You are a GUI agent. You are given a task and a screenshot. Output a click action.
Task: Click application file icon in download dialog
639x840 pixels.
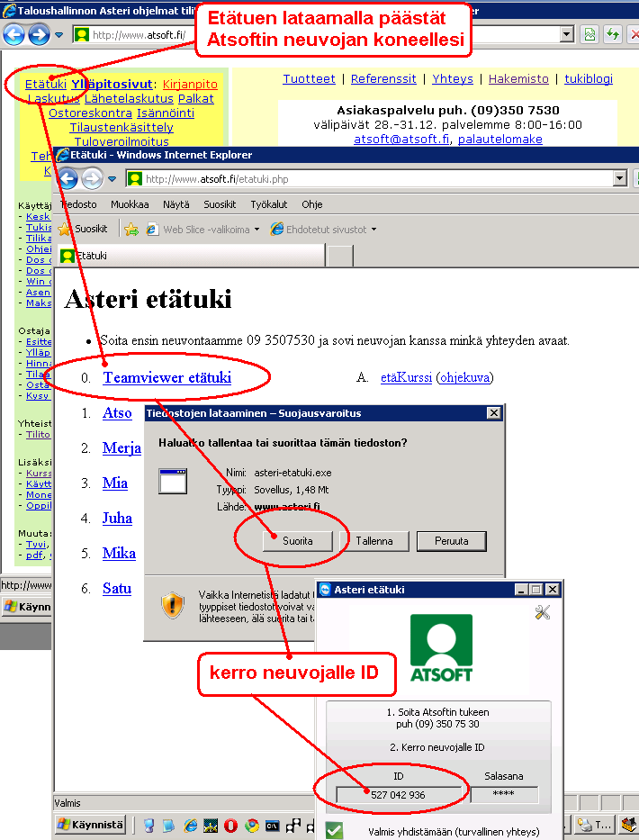tap(173, 481)
